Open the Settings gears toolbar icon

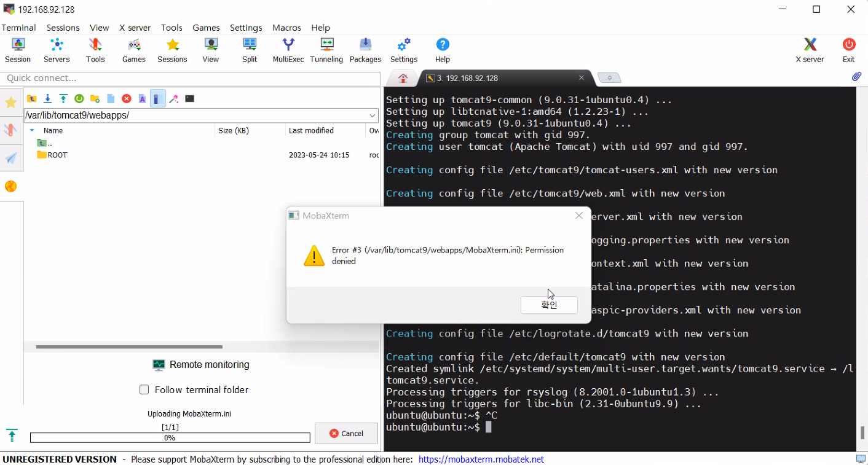404,50
